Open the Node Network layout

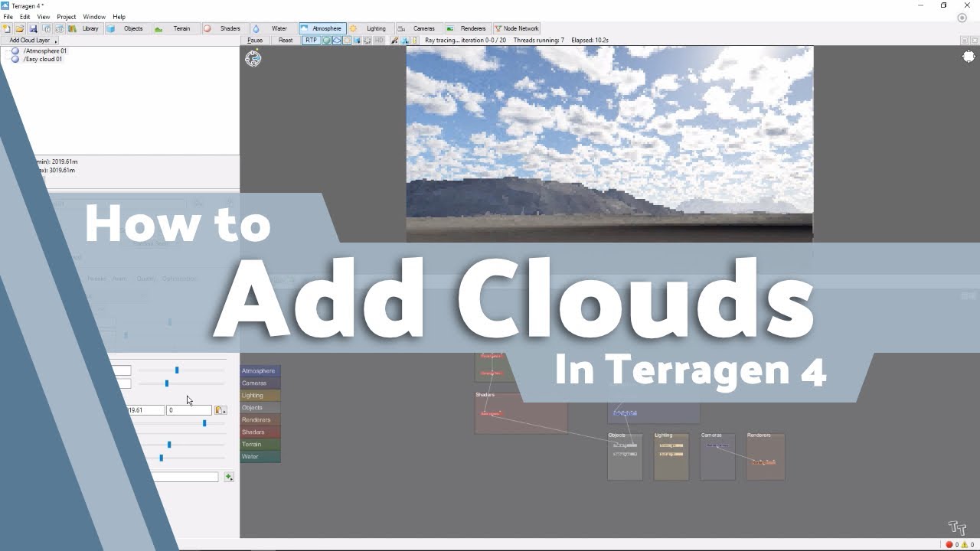click(517, 28)
